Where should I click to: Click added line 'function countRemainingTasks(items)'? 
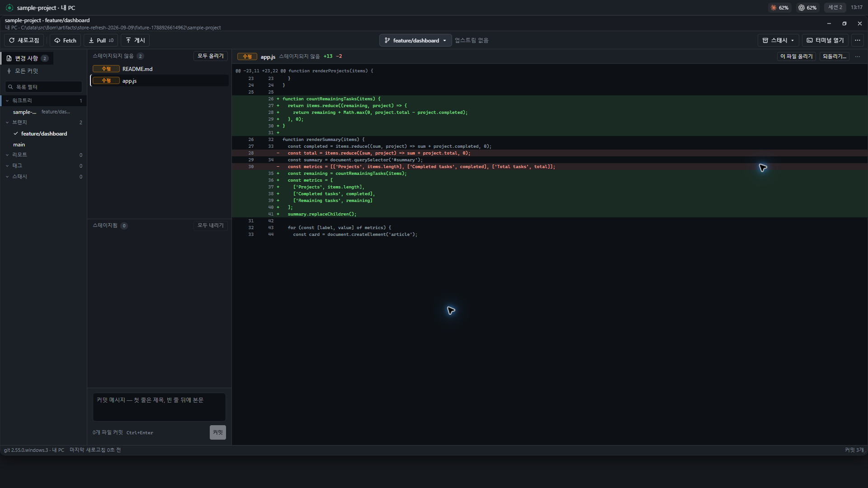(550, 99)
